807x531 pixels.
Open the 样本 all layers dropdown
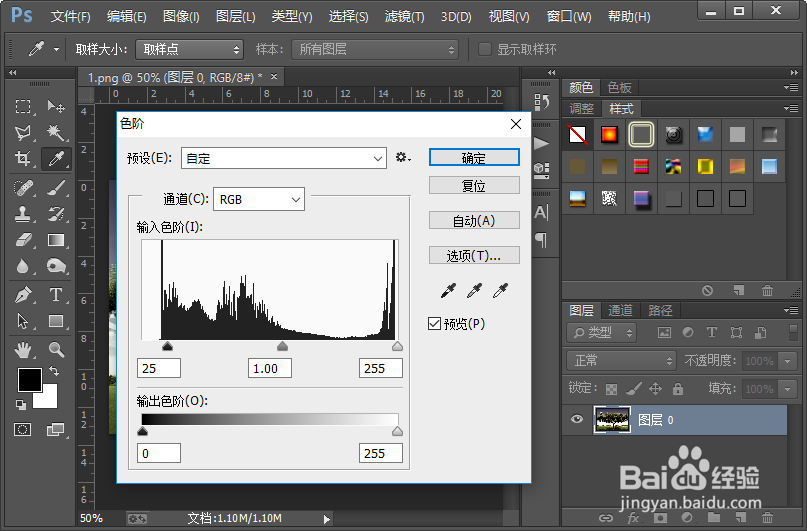[375, 49]
